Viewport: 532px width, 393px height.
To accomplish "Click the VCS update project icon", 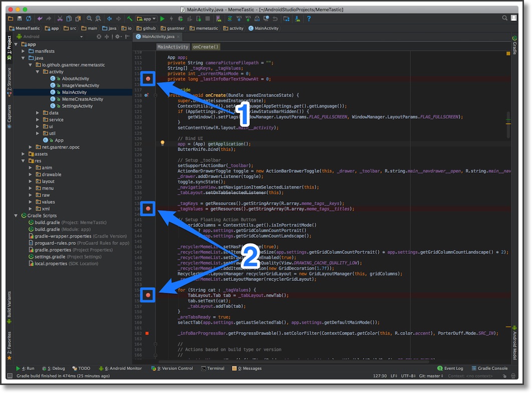I will pyautogui.click(x=239, y=19).
